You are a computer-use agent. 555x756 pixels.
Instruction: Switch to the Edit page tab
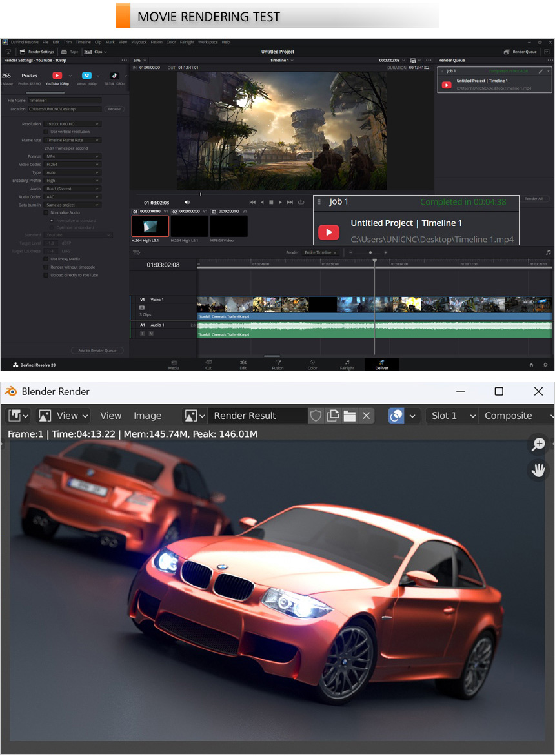click(243, 364)
